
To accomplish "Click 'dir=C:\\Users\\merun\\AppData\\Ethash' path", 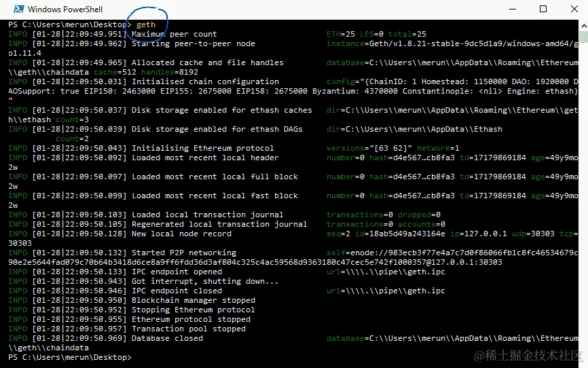I will click(x=414, y=130).
